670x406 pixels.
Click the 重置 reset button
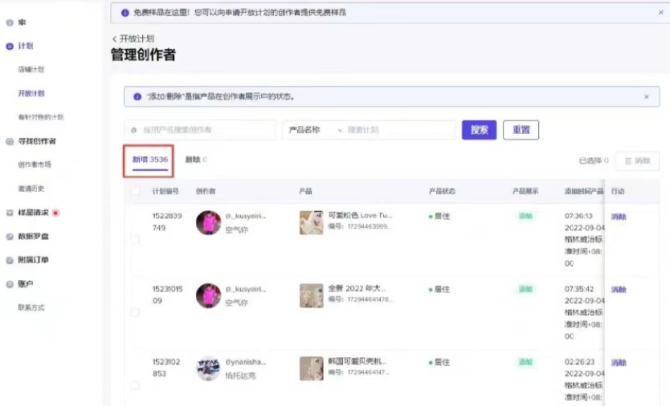[521, 130]
